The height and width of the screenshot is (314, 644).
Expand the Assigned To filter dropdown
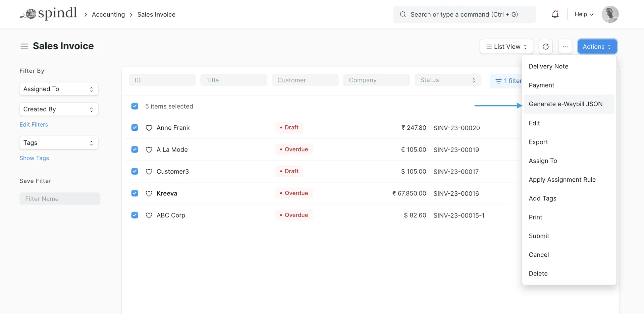coord(59,89)
